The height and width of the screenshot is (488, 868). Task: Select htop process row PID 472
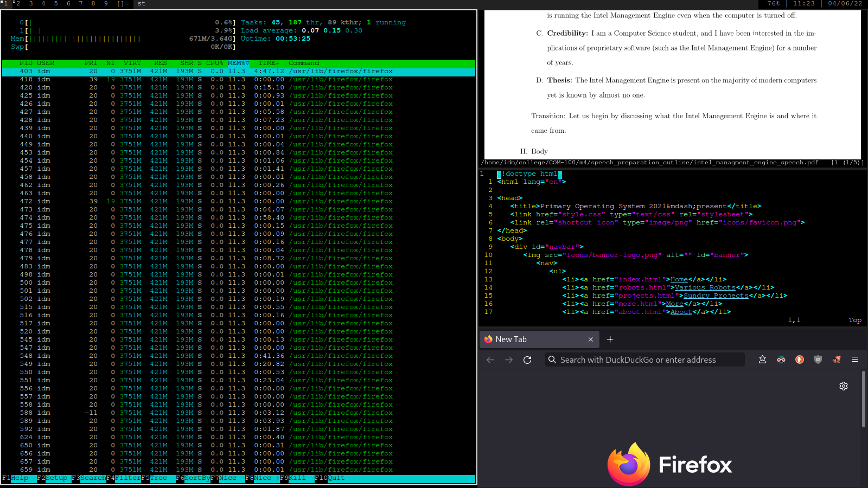(x=239, y=201)
